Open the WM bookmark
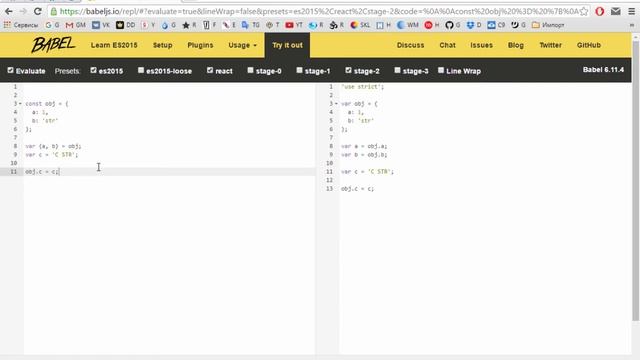The image size is (640, 360). [408, 25]
